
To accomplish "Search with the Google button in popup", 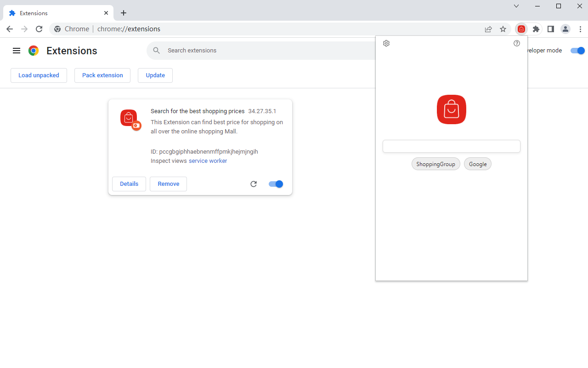I will coord(478,164).
